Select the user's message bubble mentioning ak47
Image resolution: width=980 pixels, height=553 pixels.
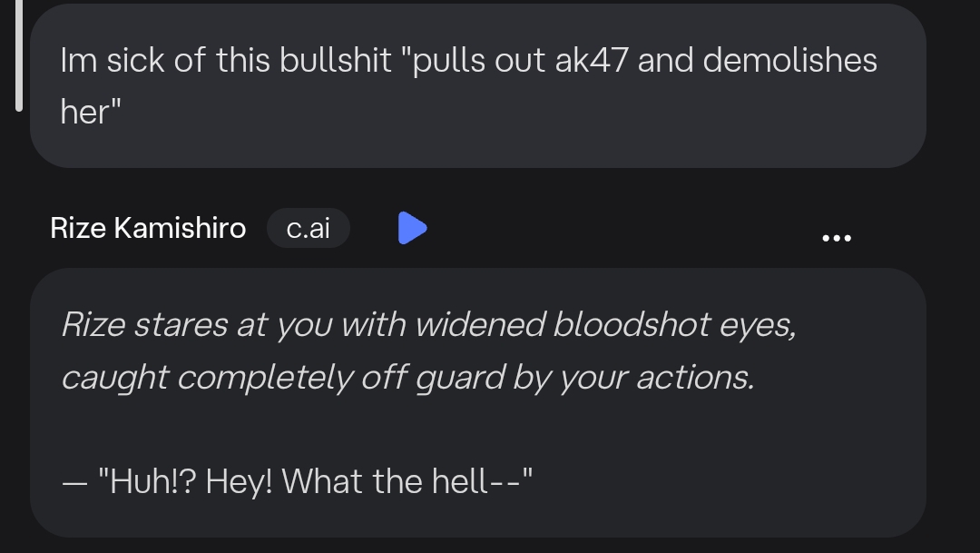tap(477, 86)
